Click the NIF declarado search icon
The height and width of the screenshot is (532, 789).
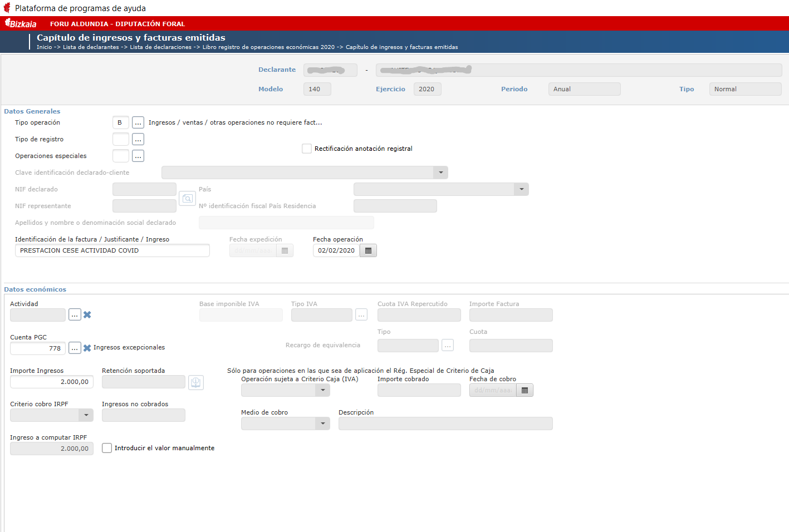[187, 198]
